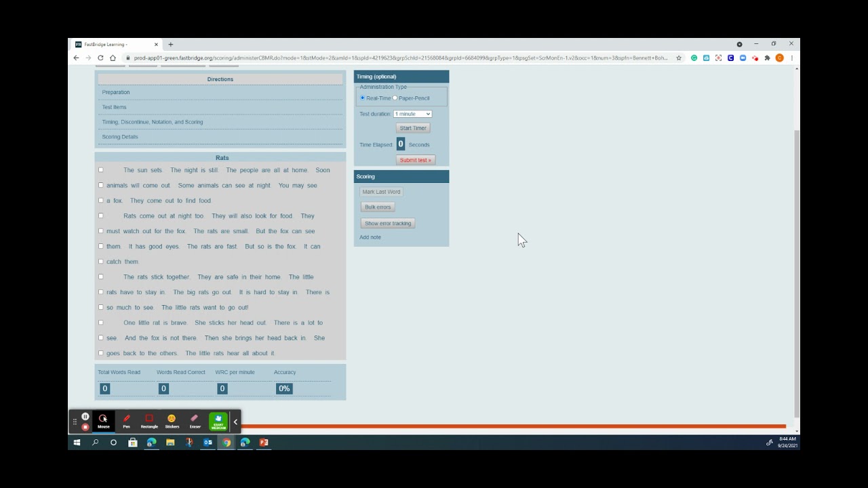This screenshot has height=488, width=868.
Task: Expand the Scoring Details section
Action: pyautogui.click(x=120, y=137)
